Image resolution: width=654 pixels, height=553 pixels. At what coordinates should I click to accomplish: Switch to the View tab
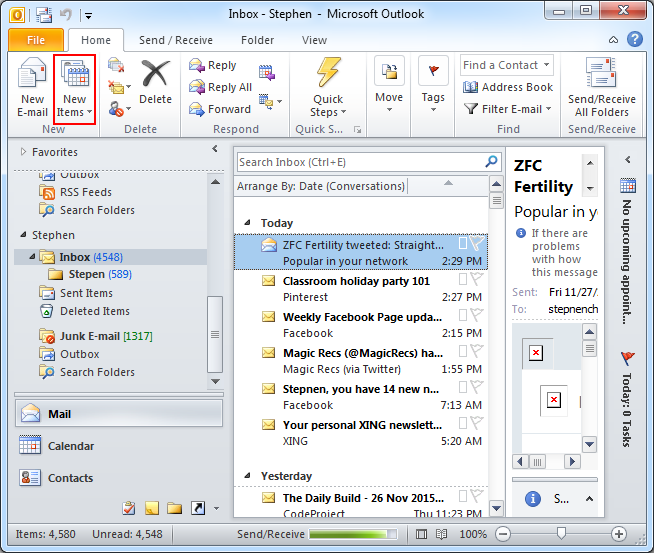pyautogui.click(x=314, y=40)
